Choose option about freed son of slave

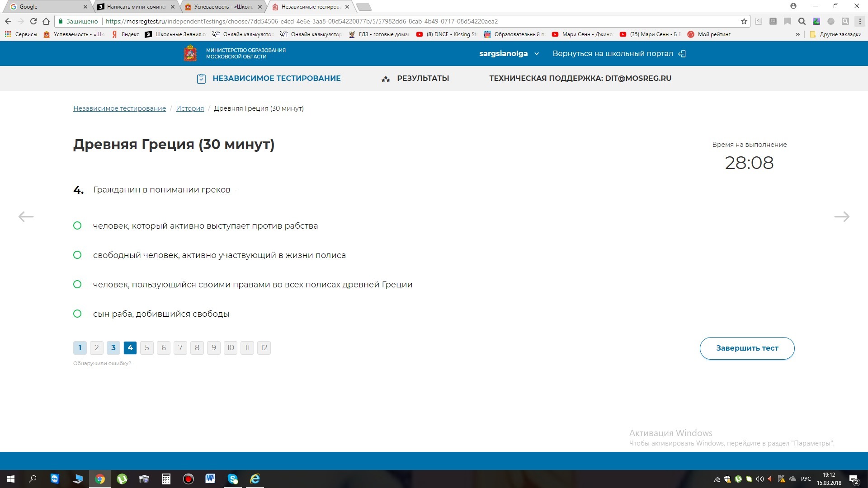pyautogui.click(x=77, y=314)
